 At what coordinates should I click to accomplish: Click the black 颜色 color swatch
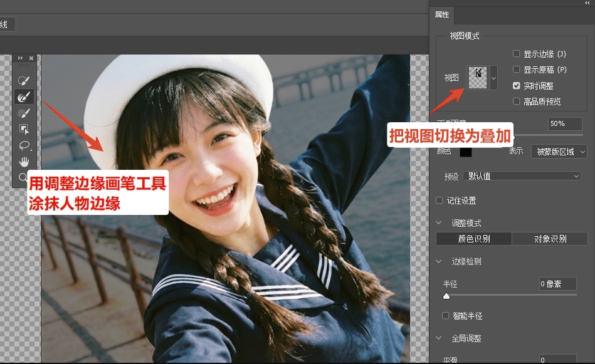(x=467, y=151)
